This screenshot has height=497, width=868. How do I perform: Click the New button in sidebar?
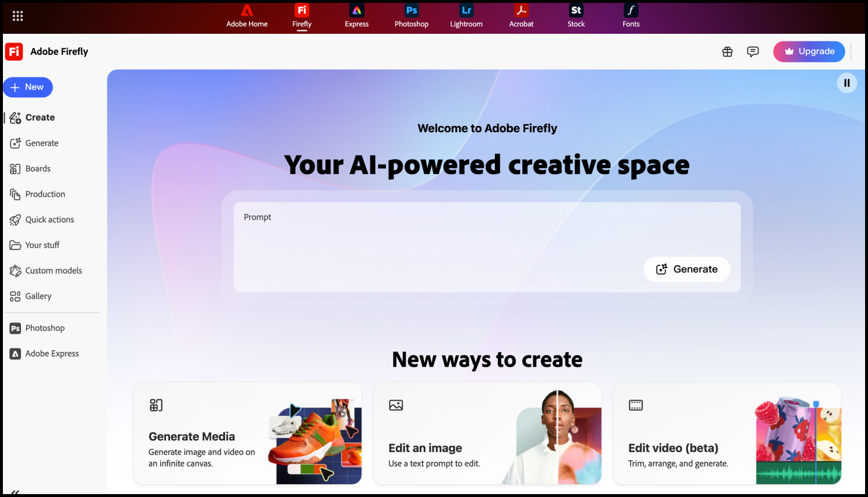pos(28,87)
